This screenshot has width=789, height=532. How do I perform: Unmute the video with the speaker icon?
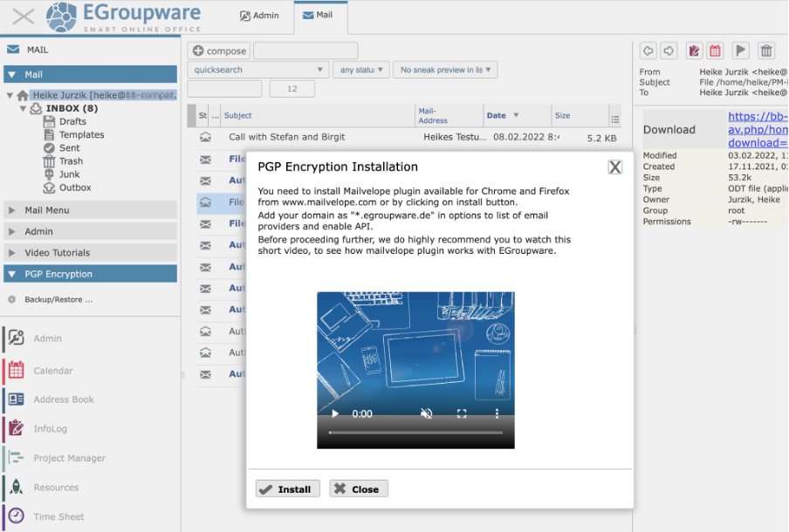[427, 414]
